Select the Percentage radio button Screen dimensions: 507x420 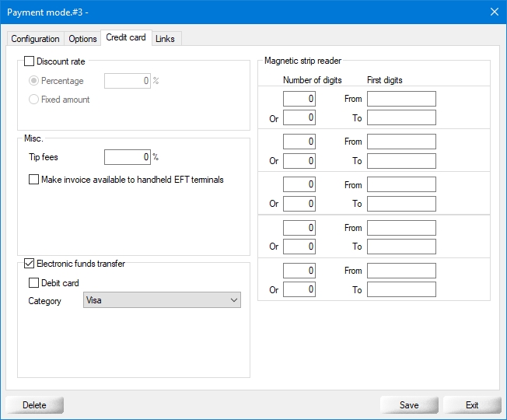(33, 81)
